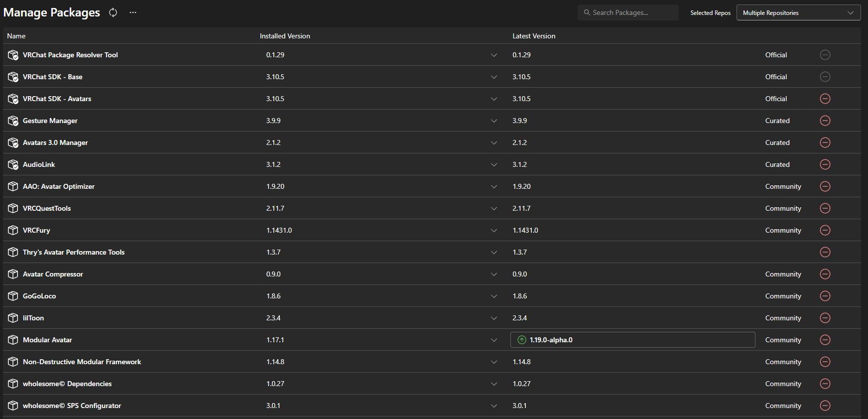Click the Installed Version column header
Image resolution: width=868 pixels, height=419 pixels.
285,36
